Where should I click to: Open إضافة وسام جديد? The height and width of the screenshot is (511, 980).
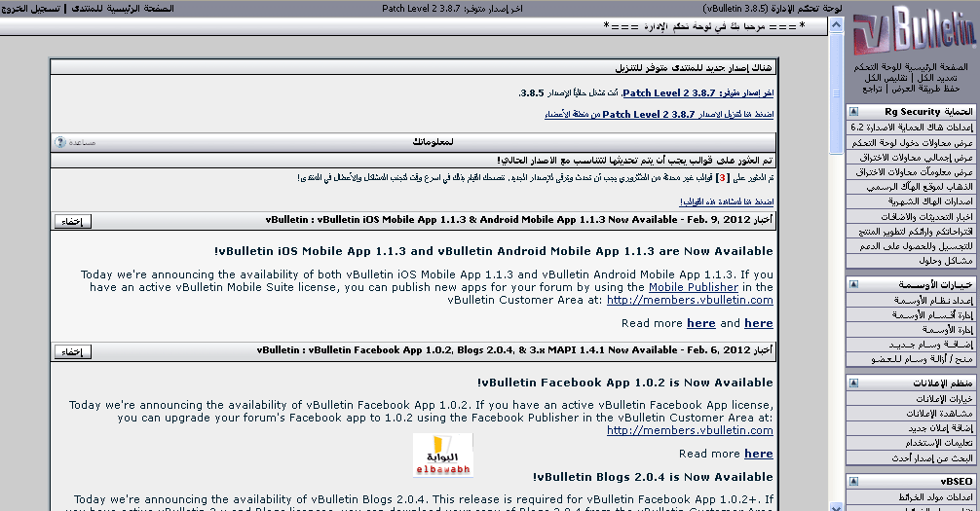point(911,345)
